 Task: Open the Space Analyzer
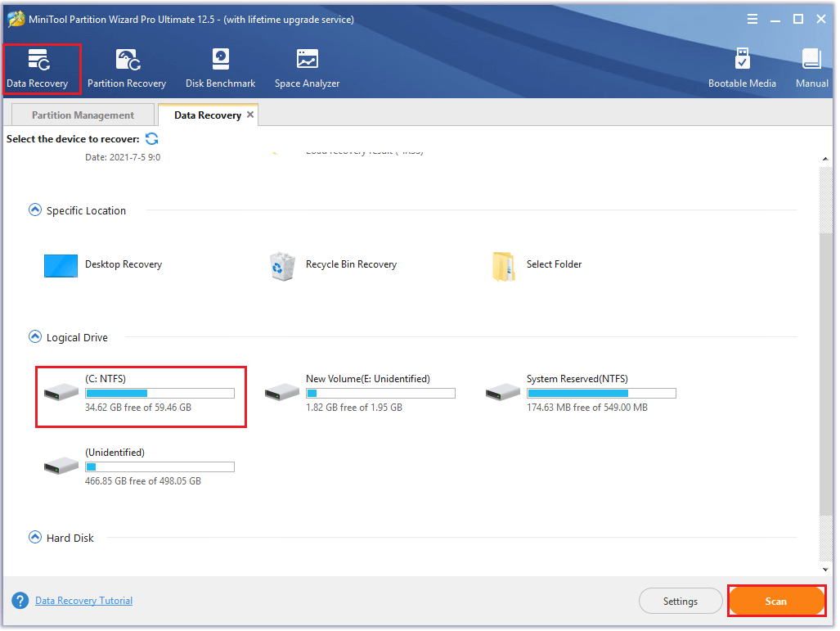306,67
